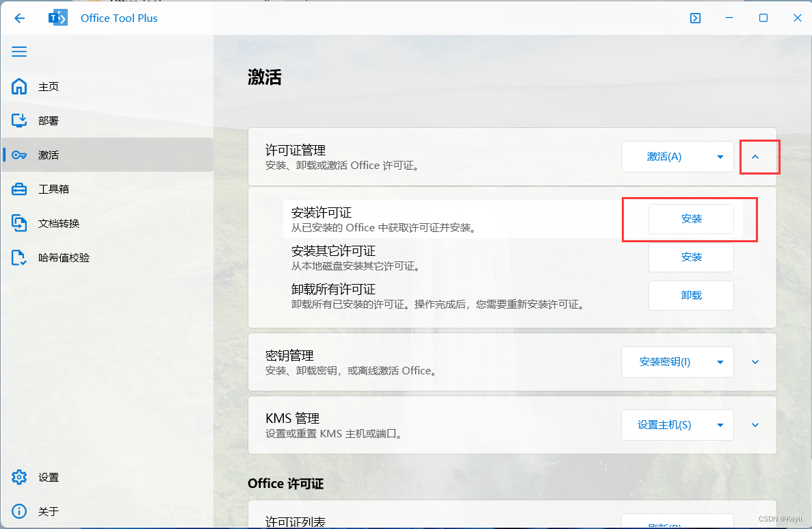Expand the 密钥管理 section
This screenshot has width=812, height=529.
(755, 362)
